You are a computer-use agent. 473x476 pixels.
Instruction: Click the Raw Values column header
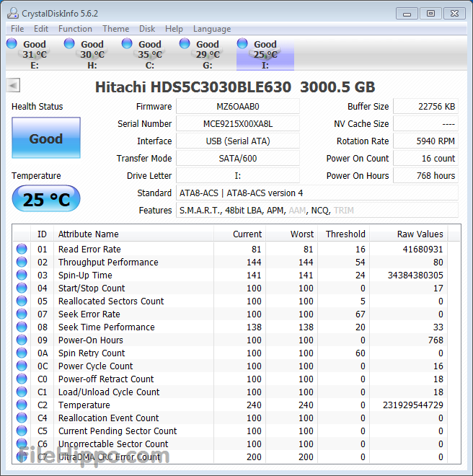408,234
